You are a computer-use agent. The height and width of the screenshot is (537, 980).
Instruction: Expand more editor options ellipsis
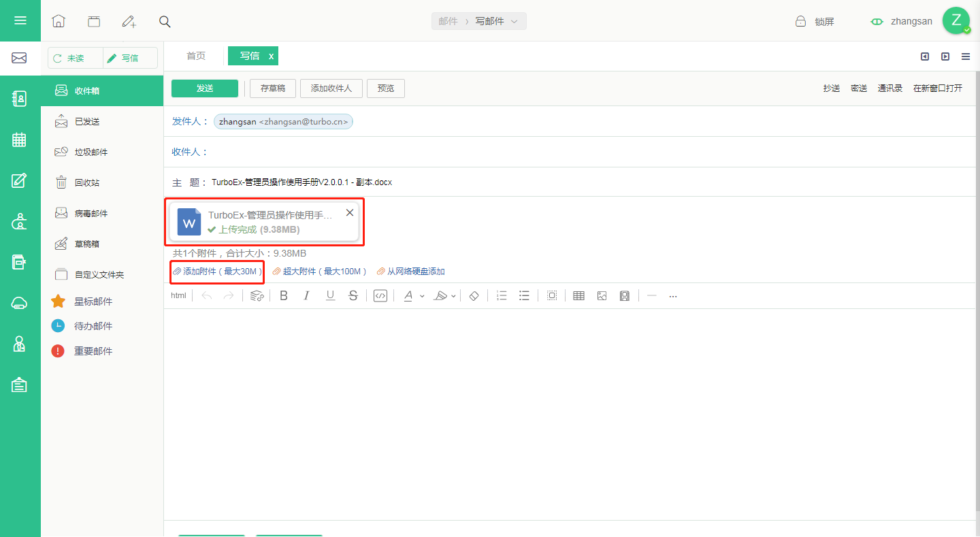click(x=673, y=295)
